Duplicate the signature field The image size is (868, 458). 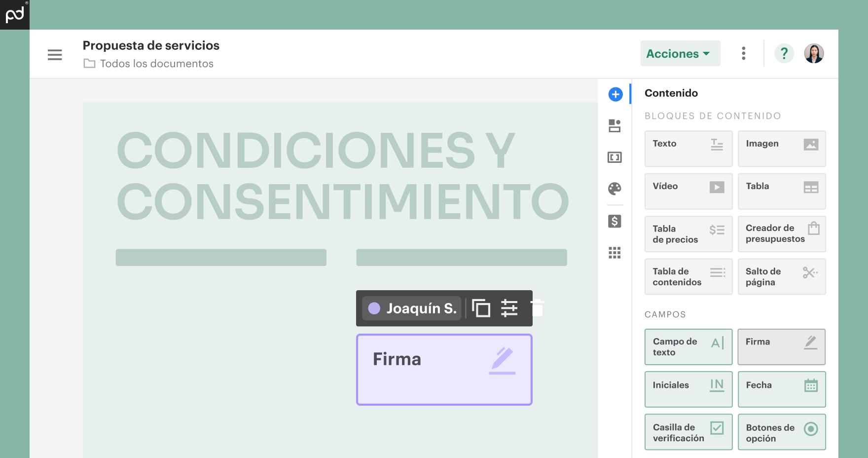(481, 308)
